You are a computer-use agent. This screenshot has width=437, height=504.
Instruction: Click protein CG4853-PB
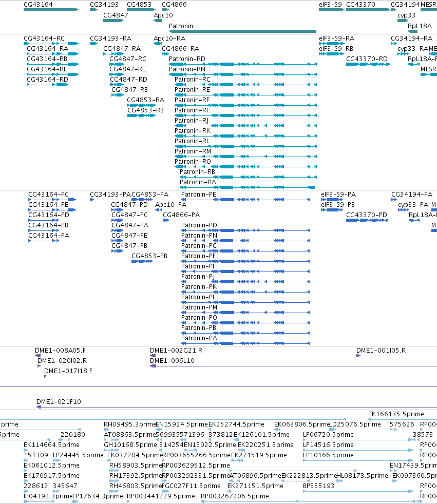point(142,261)
